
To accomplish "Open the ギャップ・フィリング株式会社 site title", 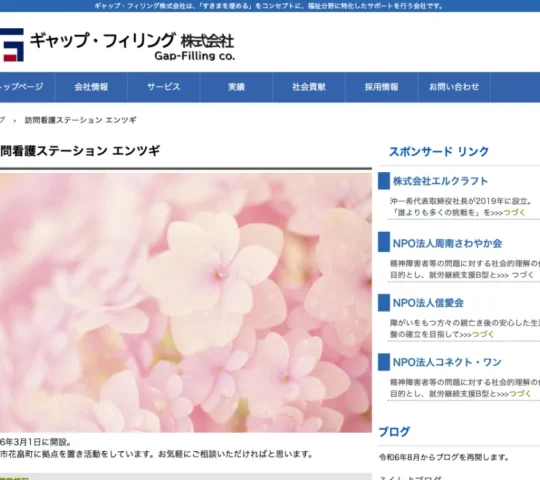I will [132, 41].
